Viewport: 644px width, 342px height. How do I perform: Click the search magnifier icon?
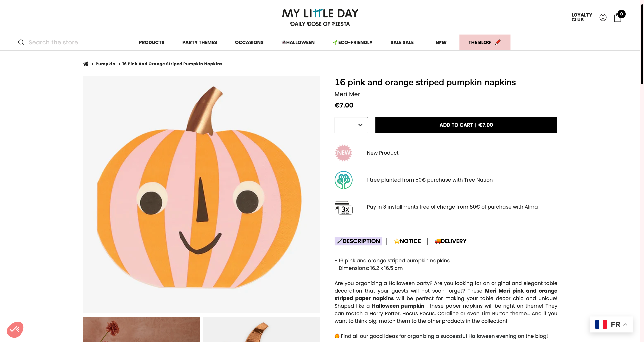21,43
